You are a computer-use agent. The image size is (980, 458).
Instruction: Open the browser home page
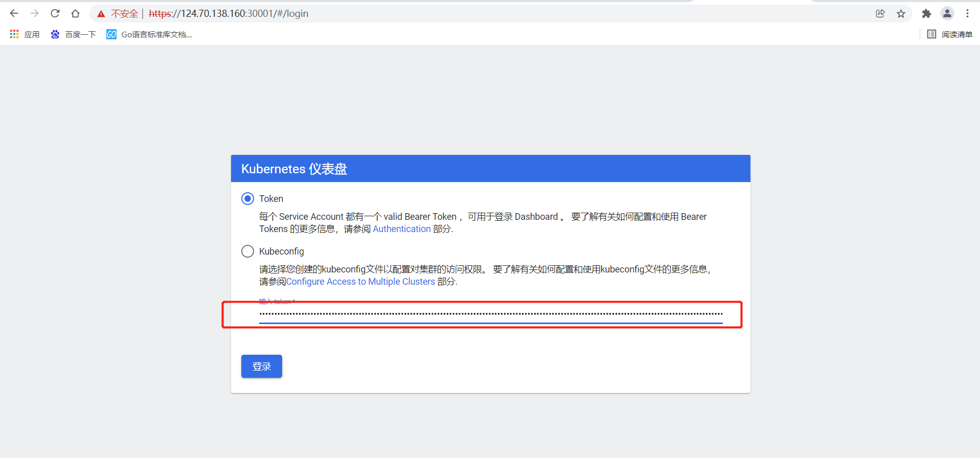click(76, 13)
